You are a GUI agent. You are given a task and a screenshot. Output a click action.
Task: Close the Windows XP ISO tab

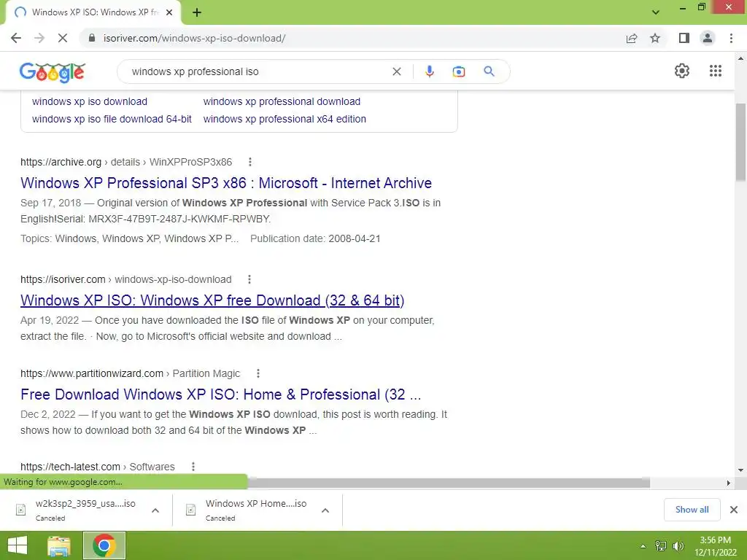click(169, 12)
